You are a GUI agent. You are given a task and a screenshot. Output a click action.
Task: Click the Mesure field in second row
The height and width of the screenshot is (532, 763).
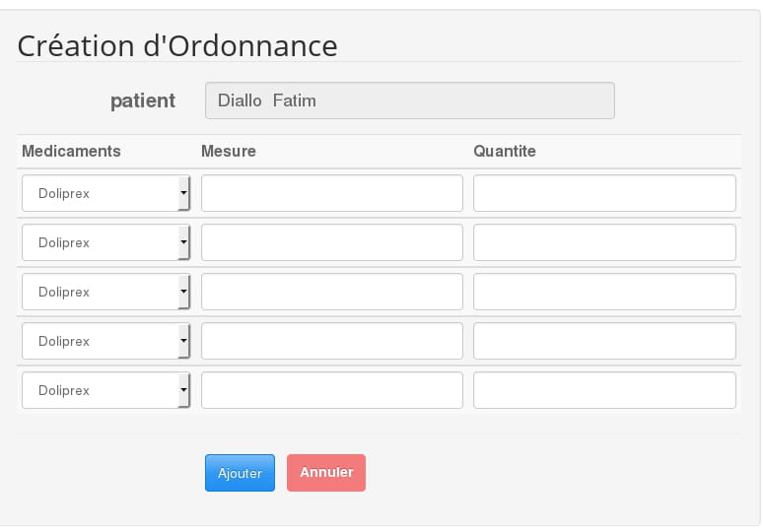coord(332,242)
